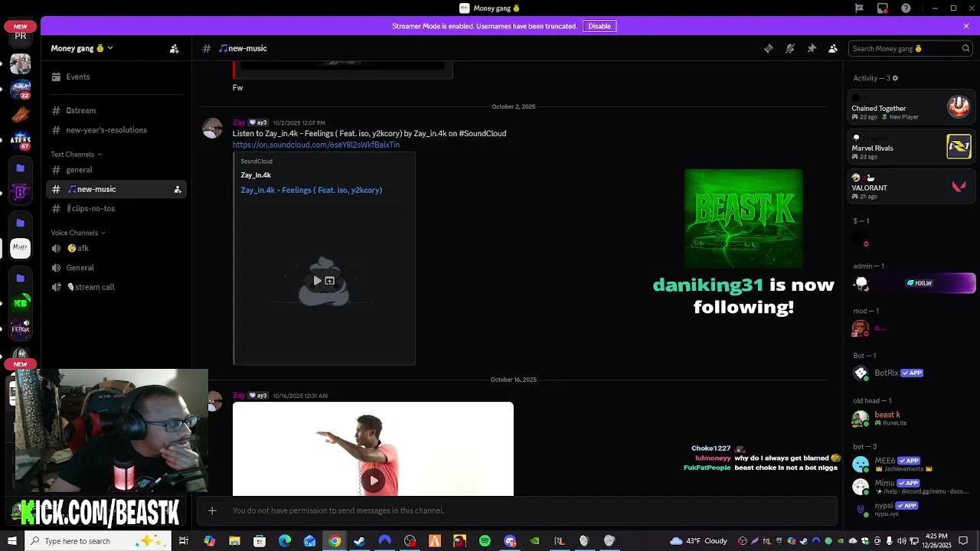The height and width of the screenshot is (551, 980).
Task: Select the PR server icon in sidebar
Action: 21,35
